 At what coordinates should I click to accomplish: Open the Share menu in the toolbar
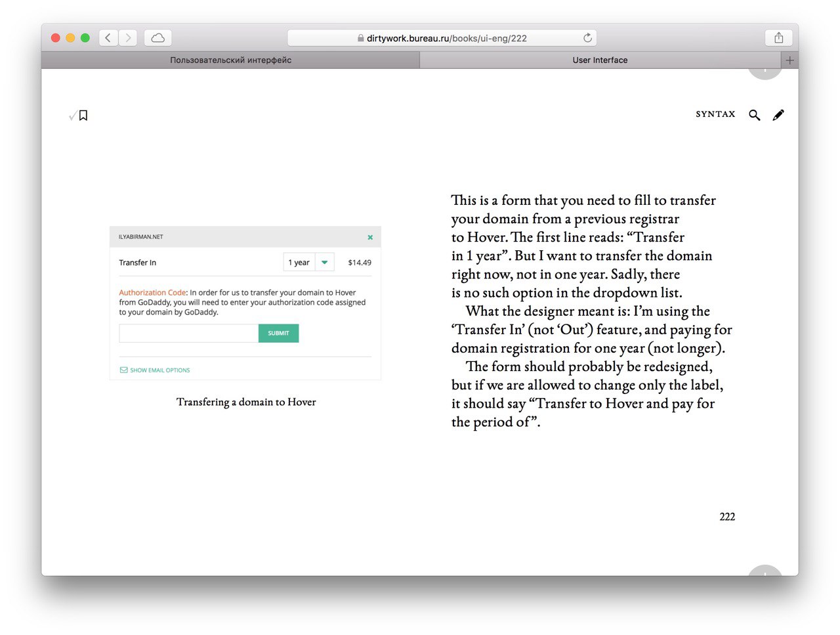[779, 38]
